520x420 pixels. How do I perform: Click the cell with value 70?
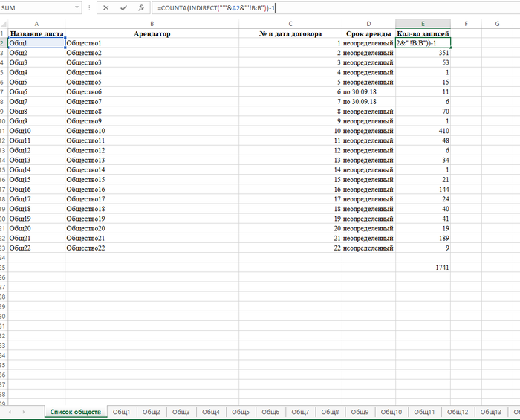point(423,112)
